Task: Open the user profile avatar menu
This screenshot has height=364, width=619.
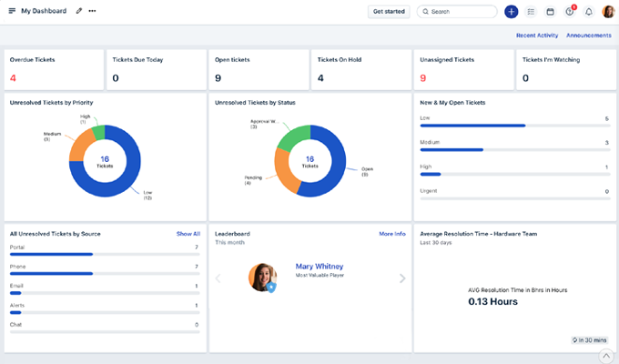Action: tap(608, 12)
